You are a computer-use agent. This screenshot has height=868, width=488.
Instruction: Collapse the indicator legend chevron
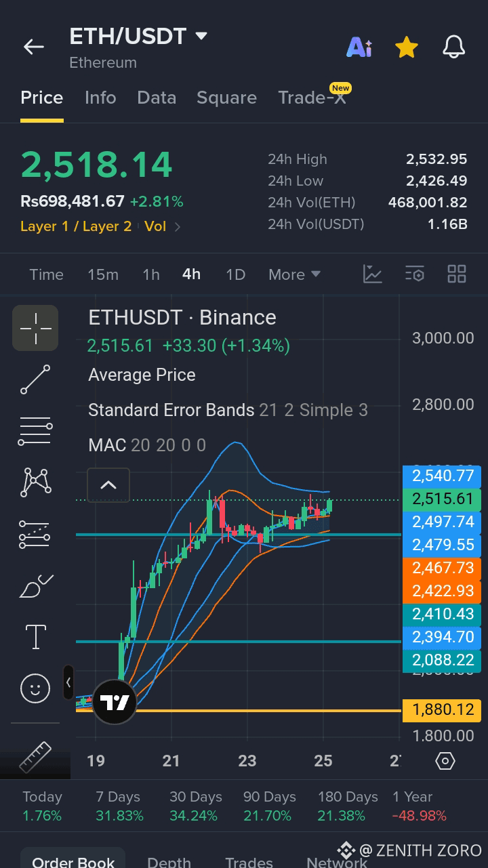pos(108,485)
